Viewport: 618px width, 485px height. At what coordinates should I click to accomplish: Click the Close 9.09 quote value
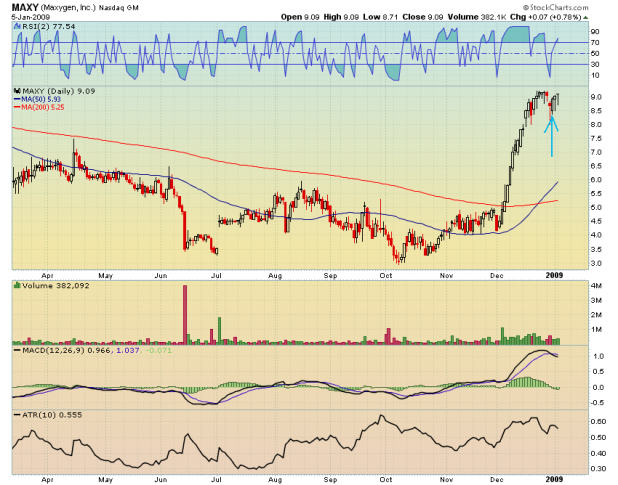423,17
